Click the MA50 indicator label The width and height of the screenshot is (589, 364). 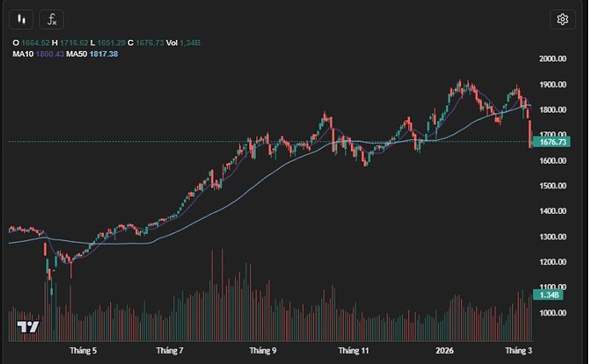(x=77, y=54)
